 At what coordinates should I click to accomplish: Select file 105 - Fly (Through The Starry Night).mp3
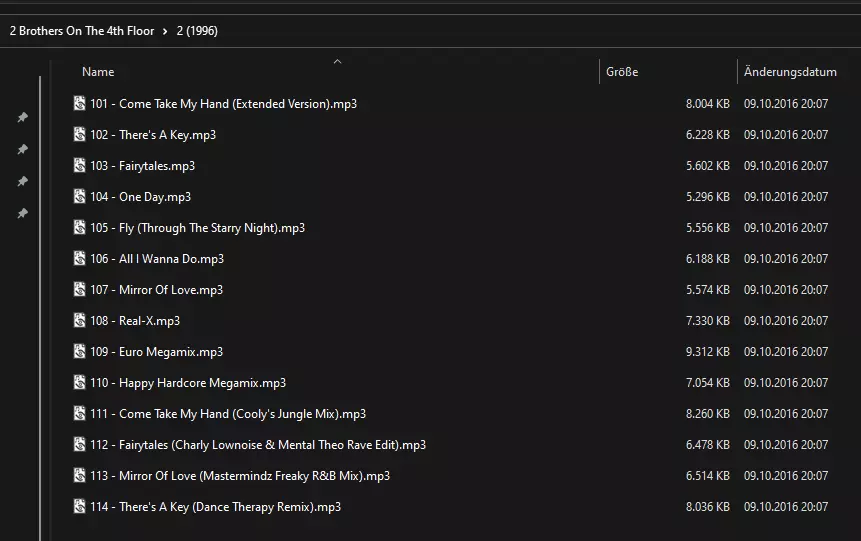point(198,228)
